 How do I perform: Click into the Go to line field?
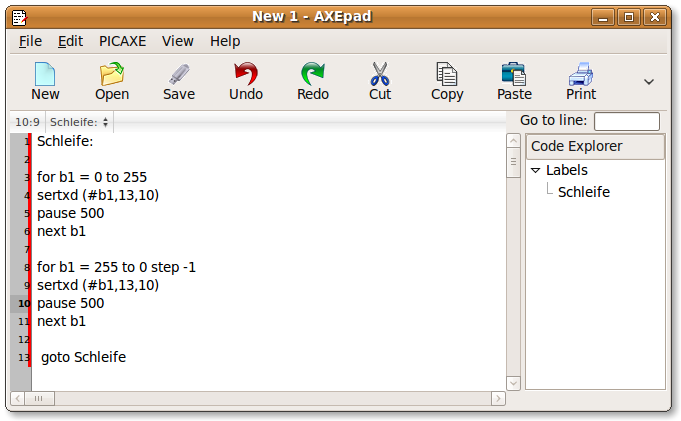tap(626, 121)
